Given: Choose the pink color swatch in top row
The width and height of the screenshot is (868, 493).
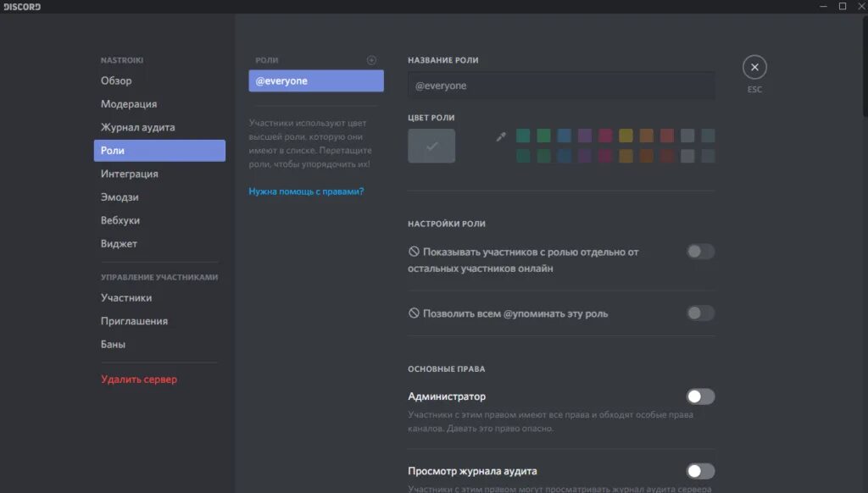Looking at the screenshot, I should tap(605, 136).
